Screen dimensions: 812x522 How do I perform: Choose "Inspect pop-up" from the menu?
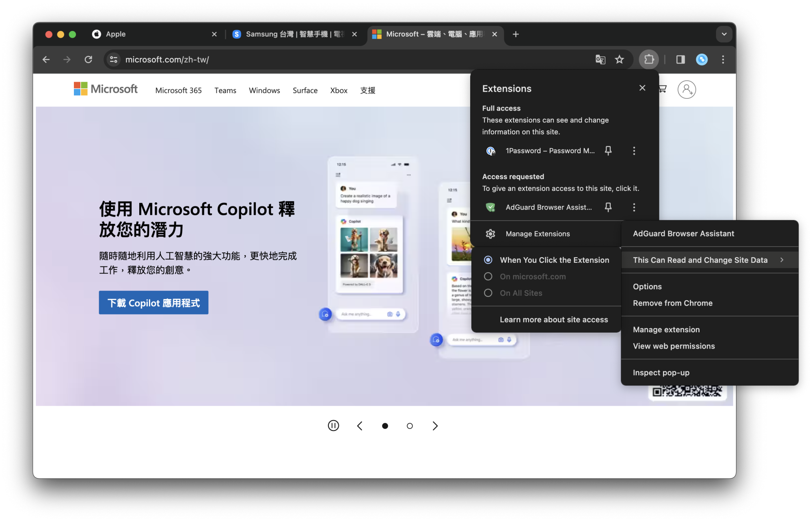661,372
